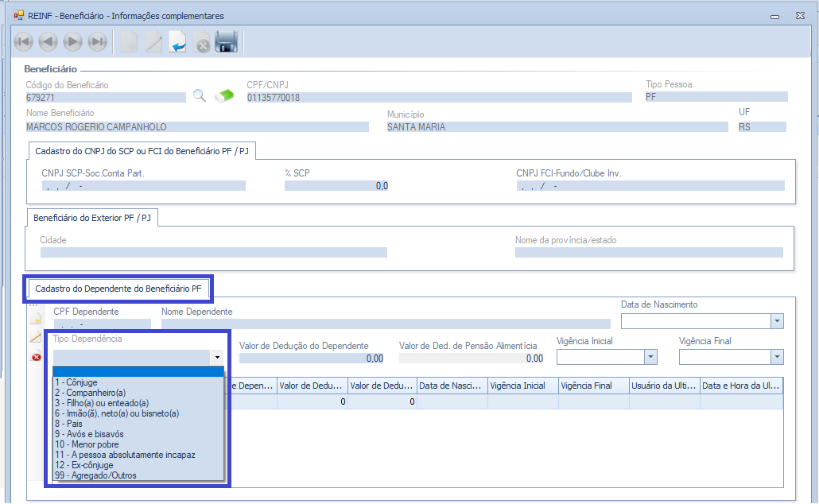Clear beneficiary with the green eraser icon
This screenshot has height=504, width=819.
pyautogui.click(x=225, y=96)
